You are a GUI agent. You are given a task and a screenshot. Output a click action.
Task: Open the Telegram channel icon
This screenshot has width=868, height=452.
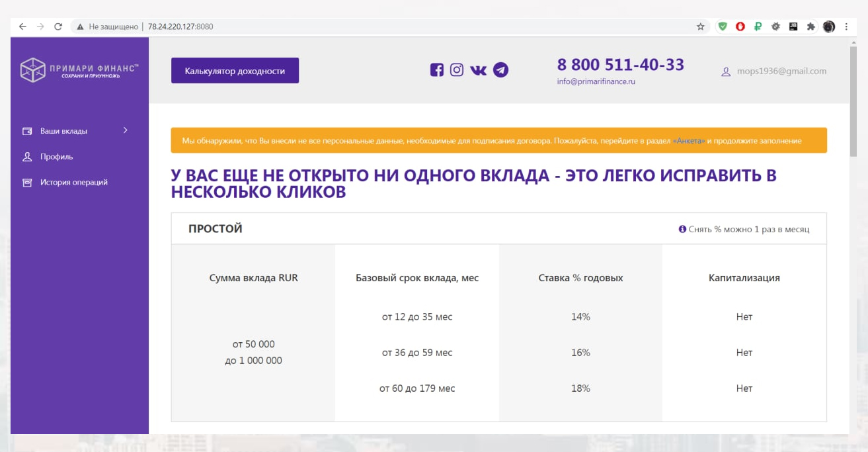[500, 70]
